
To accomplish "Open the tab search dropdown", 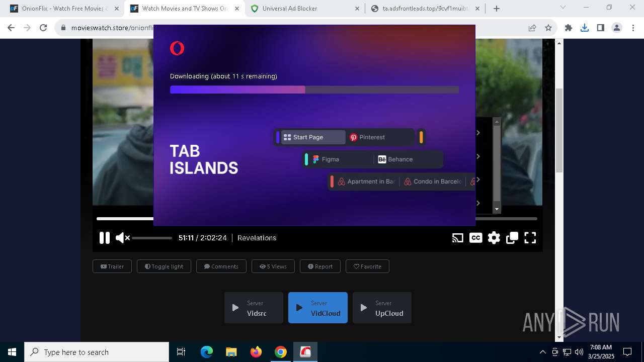I will pyautogui.click(x=563, y=7).
